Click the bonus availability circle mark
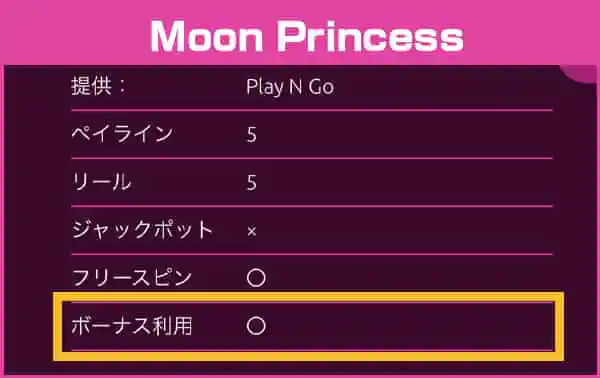Screen dimensions: 600x378 pyautogui.click(x=256, y=326)
